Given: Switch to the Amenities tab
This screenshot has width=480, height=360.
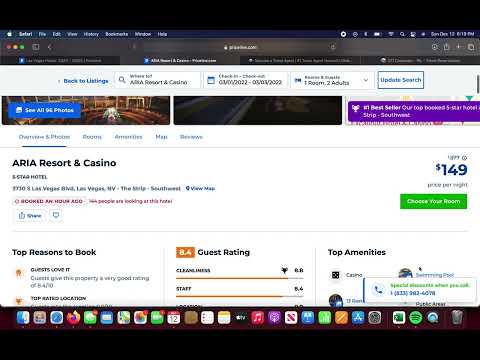Looking at the screenshot, I should [128, 137].
